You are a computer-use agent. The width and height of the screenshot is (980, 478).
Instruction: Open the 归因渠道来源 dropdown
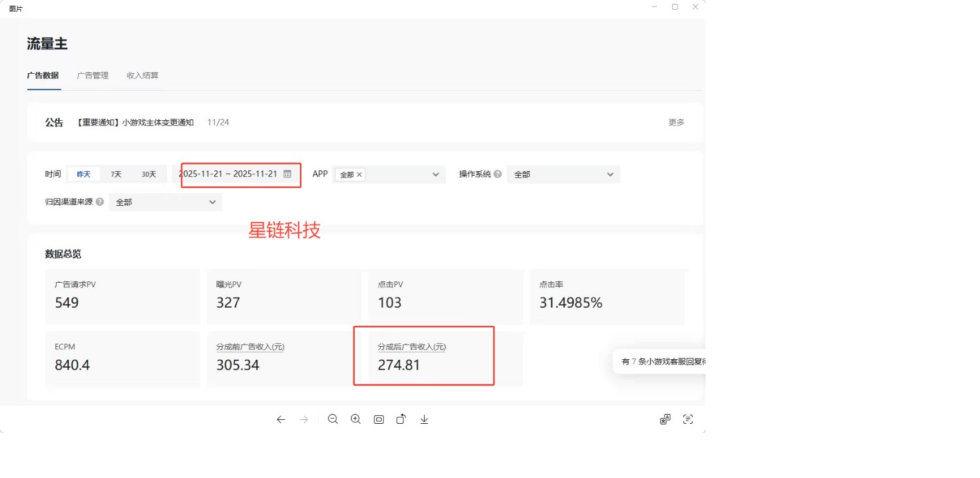click(x=212, y=202)
